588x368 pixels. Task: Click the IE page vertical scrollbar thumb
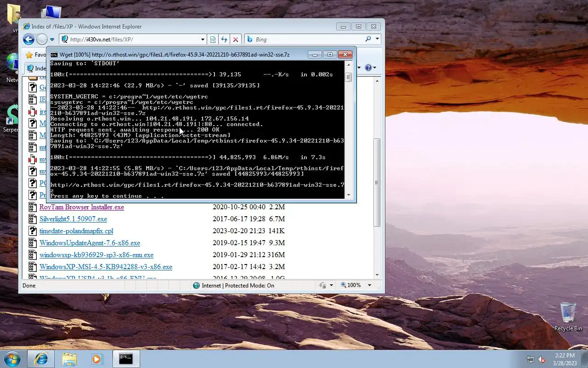pos(377,182)
